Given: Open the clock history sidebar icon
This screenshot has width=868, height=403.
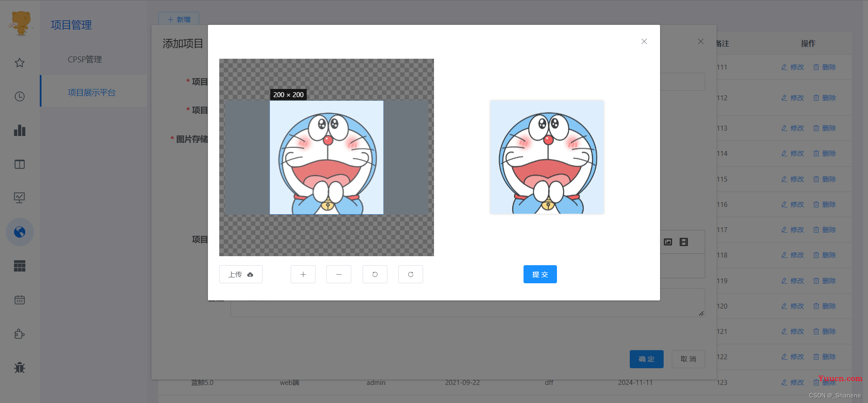Looking at the screenshot, I should [x=19, y=96].
